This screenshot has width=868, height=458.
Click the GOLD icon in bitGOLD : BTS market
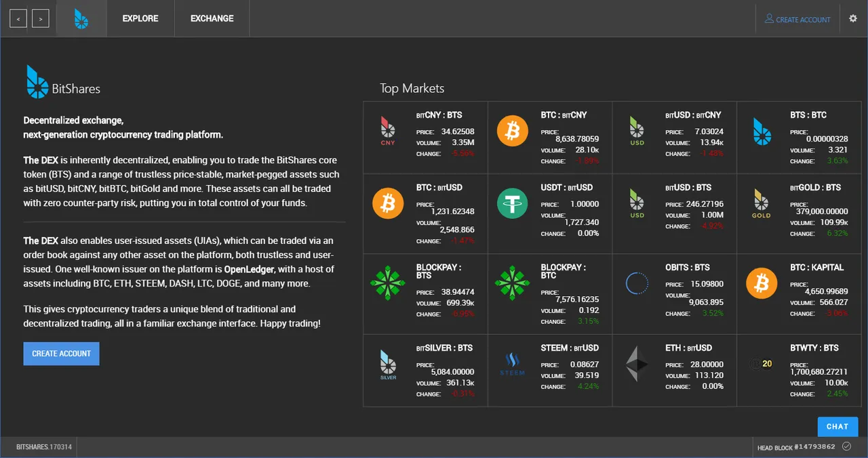click(762, 204)
